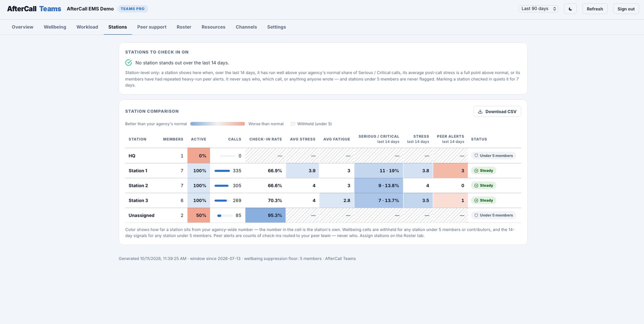Click the Sign out button
644x324 pixels.
point(626,9)
